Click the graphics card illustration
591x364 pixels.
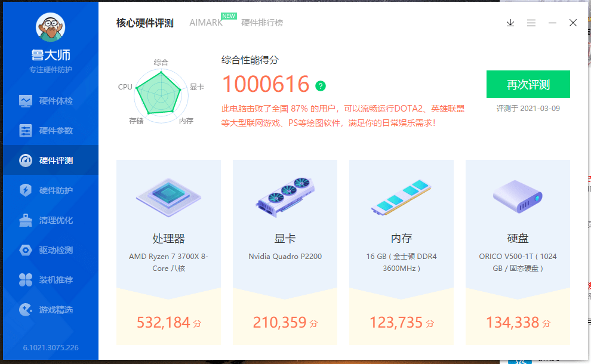click(x=285, y=197)
